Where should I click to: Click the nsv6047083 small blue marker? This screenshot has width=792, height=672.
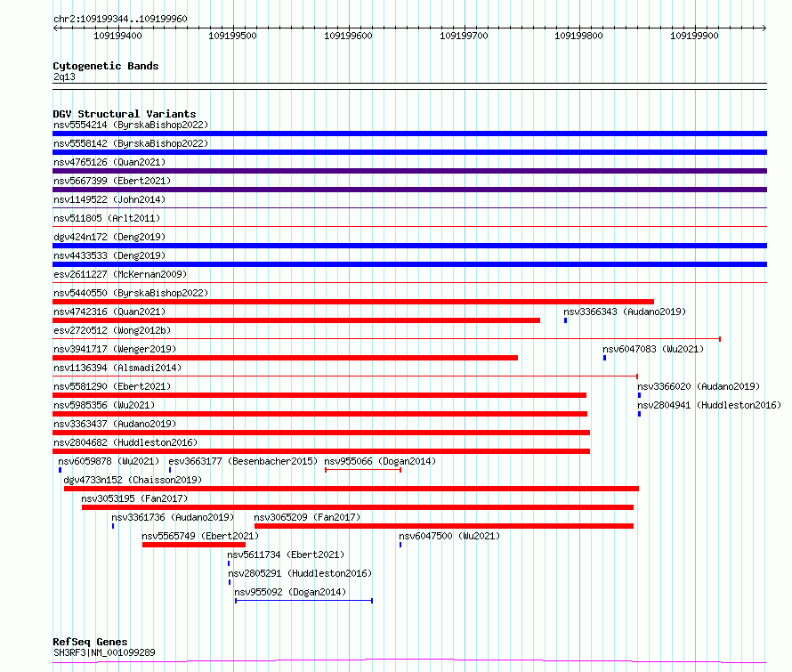click(x=604, y=358)
